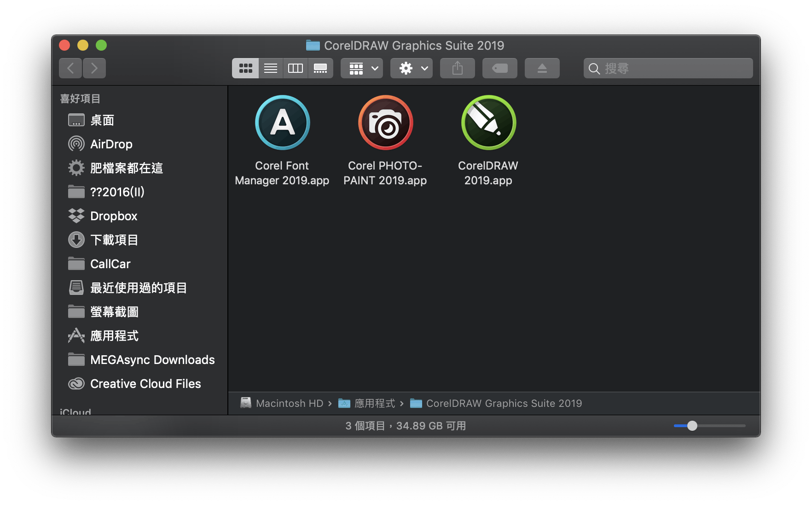
Task: Click the Share toolbar button
Action: coord(458,68)
